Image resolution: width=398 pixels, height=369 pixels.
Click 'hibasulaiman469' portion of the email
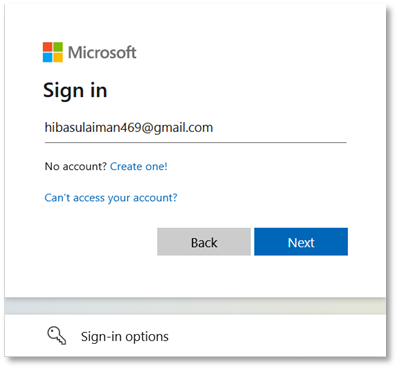point(93,128)
